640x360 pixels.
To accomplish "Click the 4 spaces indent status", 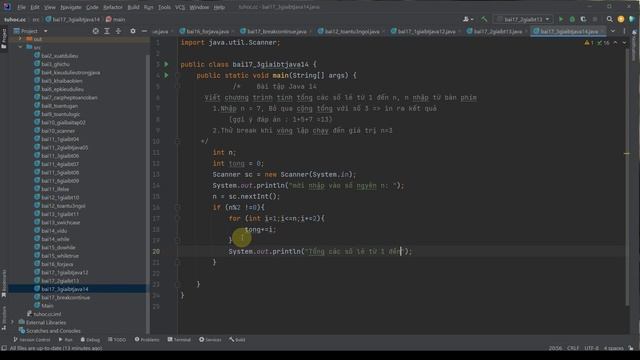I will click(613, 348).
